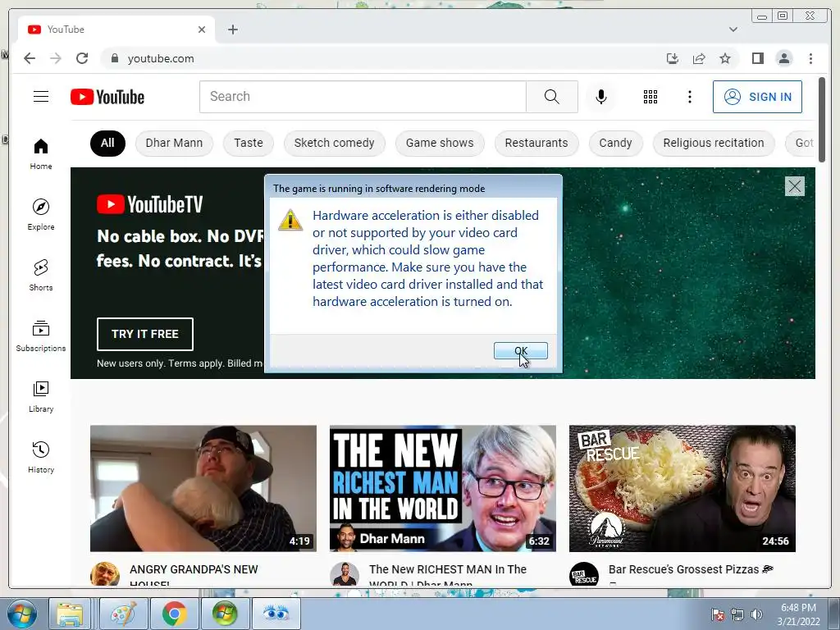Select the Religious recitation chip
Screen dimensions: 840x630
click(714, 143)
